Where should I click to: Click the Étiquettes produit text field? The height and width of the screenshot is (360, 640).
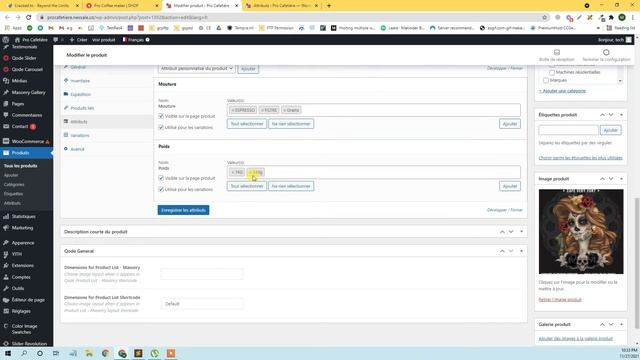568,130
